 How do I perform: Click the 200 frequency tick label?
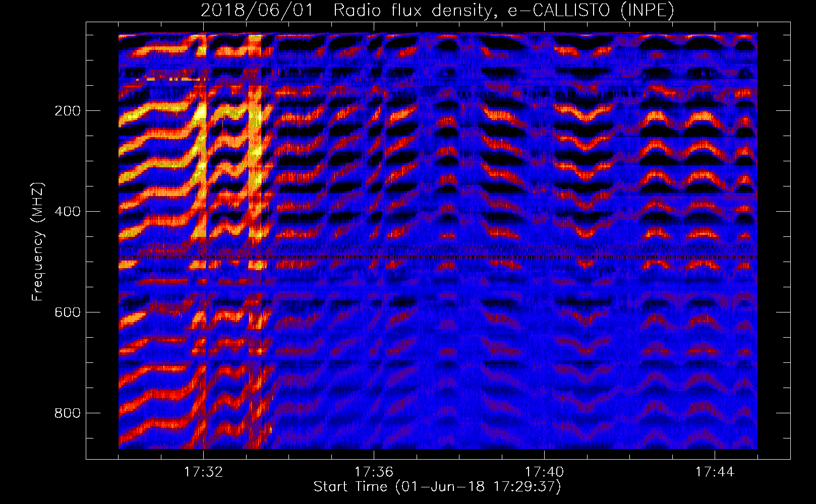[68, 111]
